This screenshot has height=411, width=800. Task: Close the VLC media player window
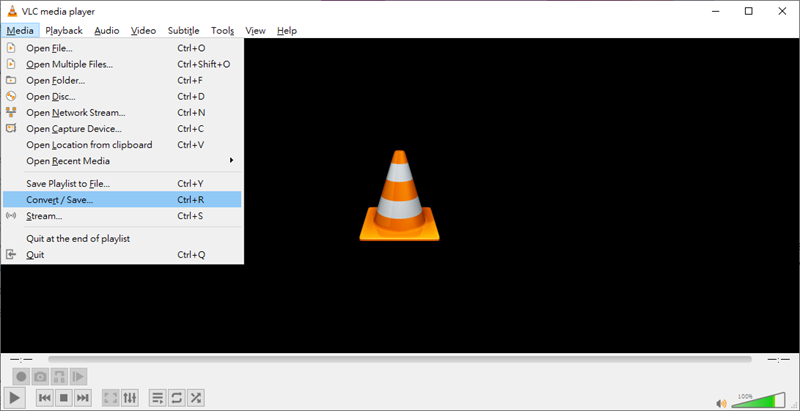pos(782,11)
